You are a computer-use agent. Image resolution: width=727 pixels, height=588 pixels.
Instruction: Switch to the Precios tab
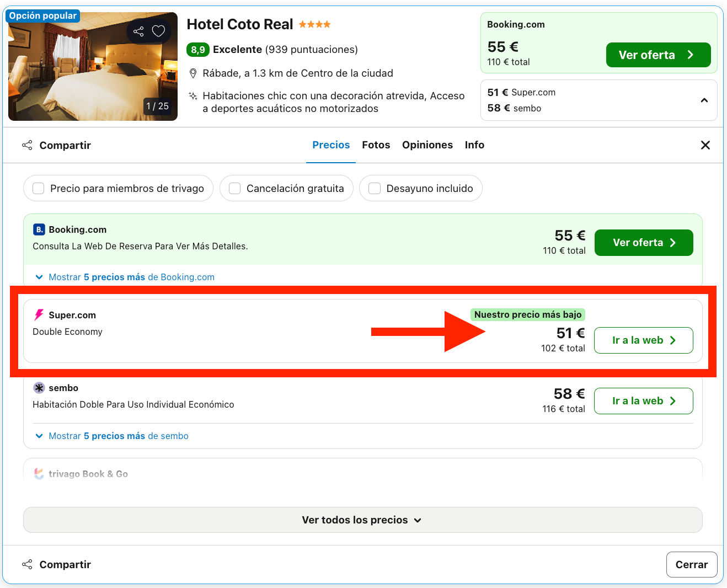tap(331, 145)
